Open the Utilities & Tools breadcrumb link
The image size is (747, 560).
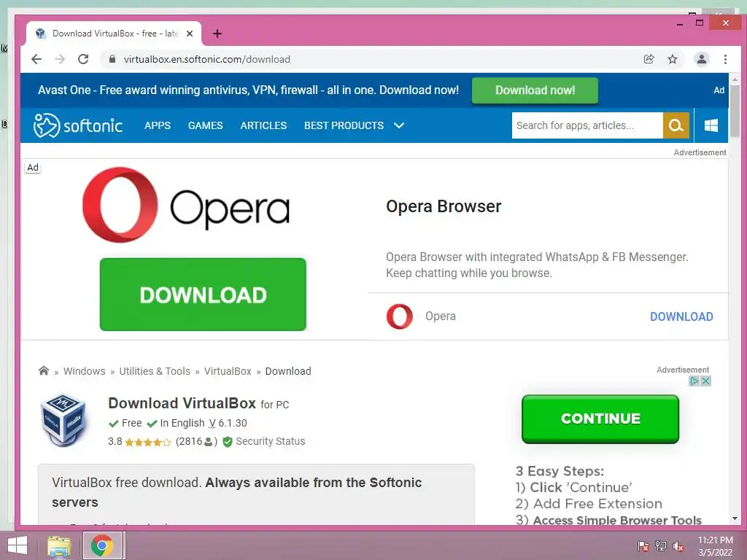(x=155, y=371)
